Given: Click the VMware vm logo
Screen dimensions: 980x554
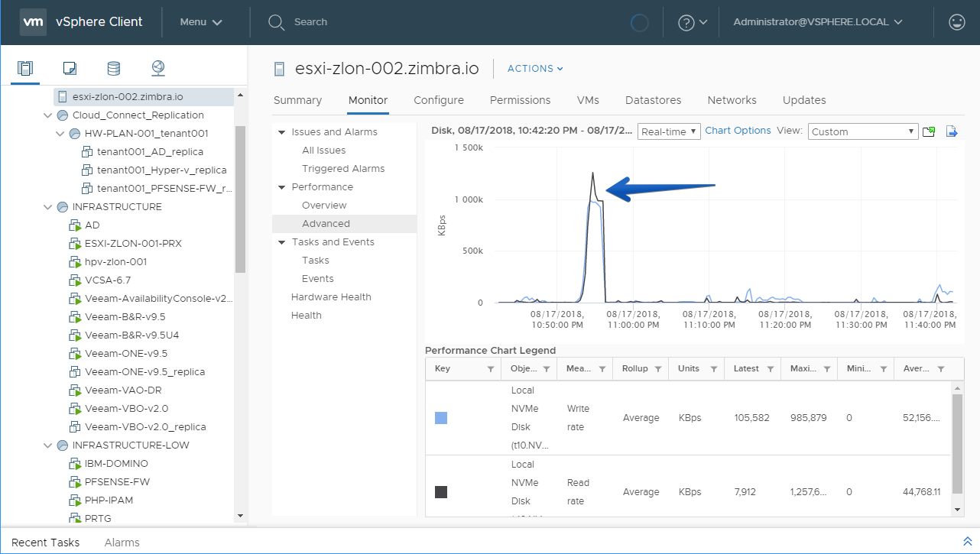Looking at the screenshot, I should coord(34,22).
